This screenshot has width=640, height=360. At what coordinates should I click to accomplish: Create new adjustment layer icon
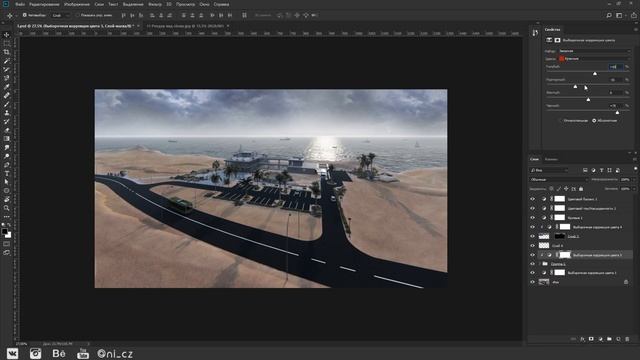click(600, 339)
